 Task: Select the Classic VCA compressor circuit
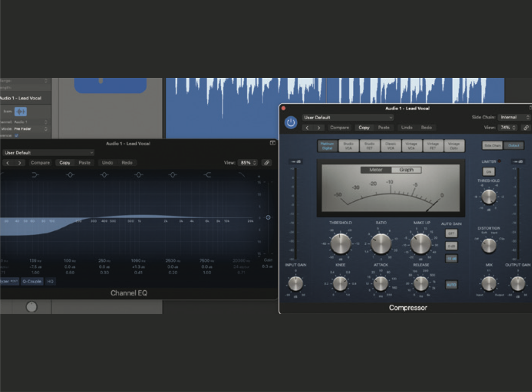point(390,145)
